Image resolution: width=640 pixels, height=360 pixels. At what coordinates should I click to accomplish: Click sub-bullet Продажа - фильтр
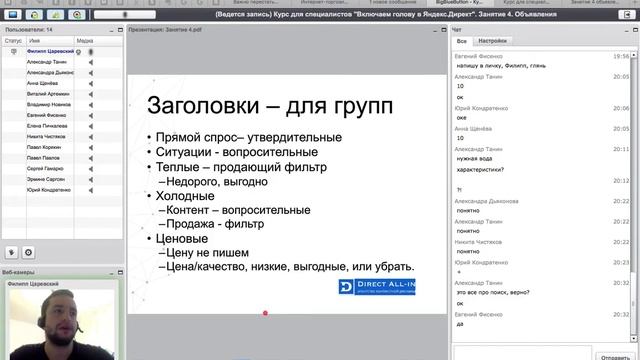215,224
